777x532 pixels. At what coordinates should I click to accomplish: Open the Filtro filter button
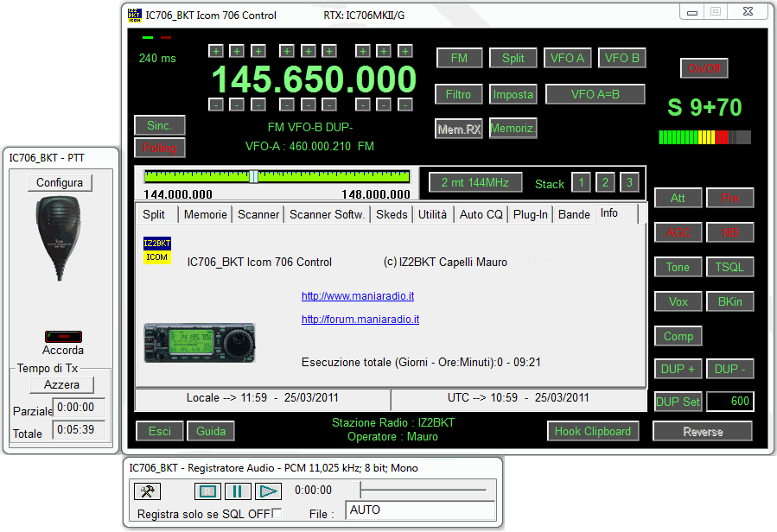458,94
